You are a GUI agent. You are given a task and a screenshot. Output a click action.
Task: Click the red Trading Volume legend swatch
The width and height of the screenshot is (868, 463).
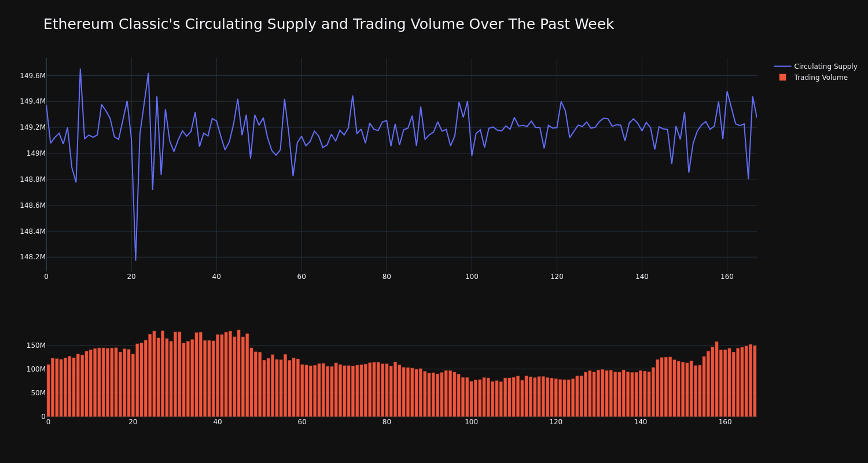tap(782, 78)
